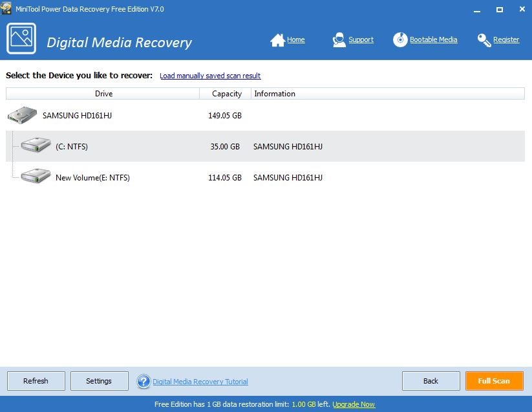Viewport: 532px width, 412px height.
Task: Click SAMSUNG HD161HJ info in E: row
Action: pos(288,177)
